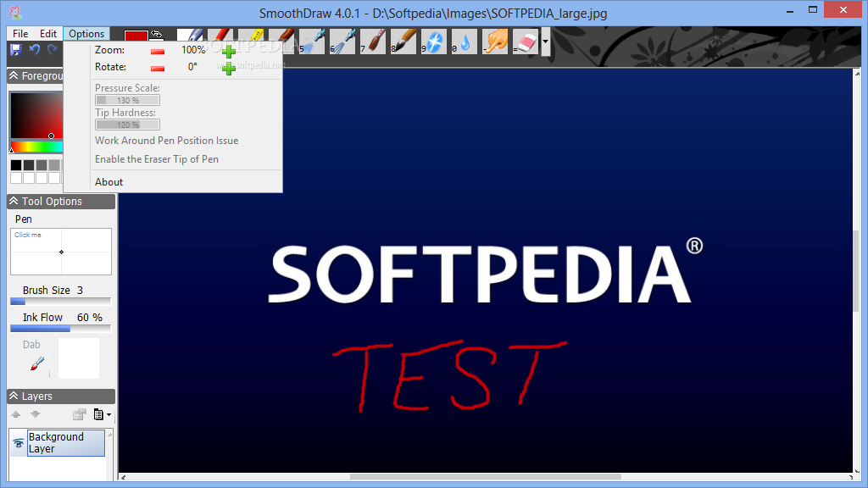The height and width of the screenshot is (488, 868).
Task: Click the vertical canvas scrollbar
Action: point(858,271)
